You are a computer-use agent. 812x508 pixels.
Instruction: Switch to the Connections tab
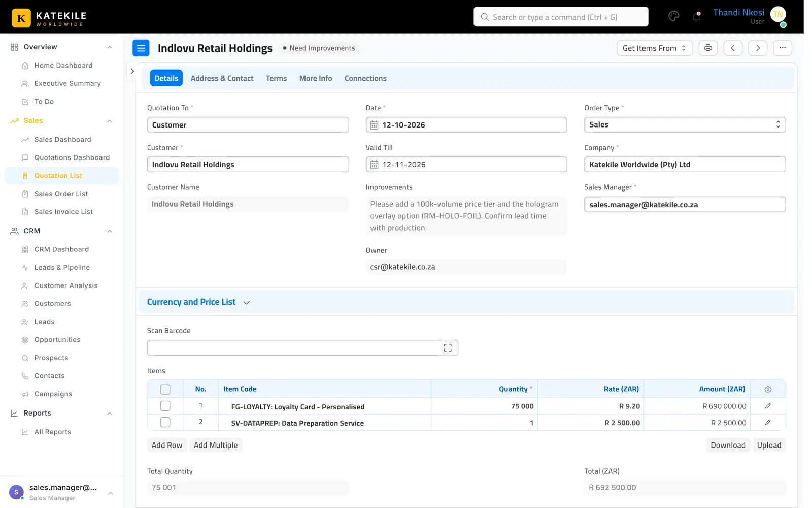point(365,78)
